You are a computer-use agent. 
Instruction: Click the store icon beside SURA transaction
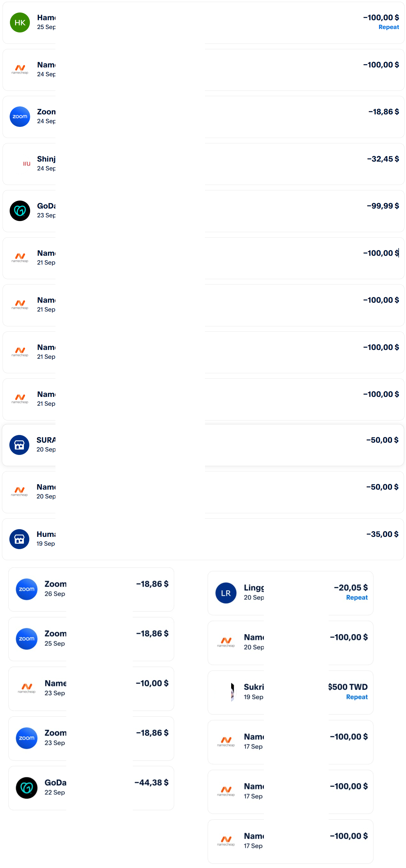click(19, 445)
